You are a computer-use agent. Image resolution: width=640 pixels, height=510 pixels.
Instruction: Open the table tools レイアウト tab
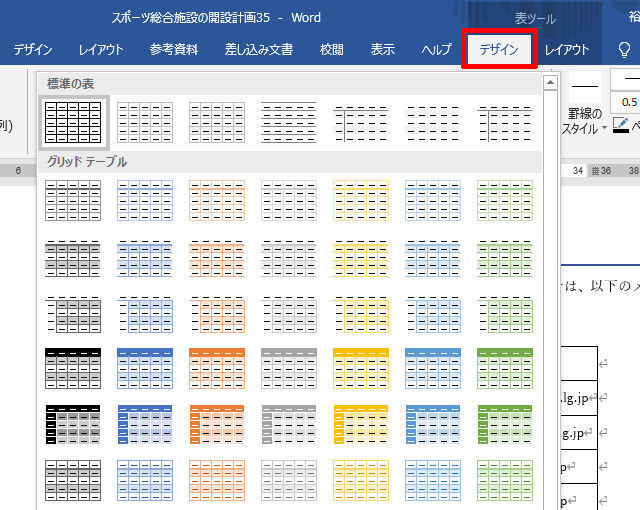point(567,50)
